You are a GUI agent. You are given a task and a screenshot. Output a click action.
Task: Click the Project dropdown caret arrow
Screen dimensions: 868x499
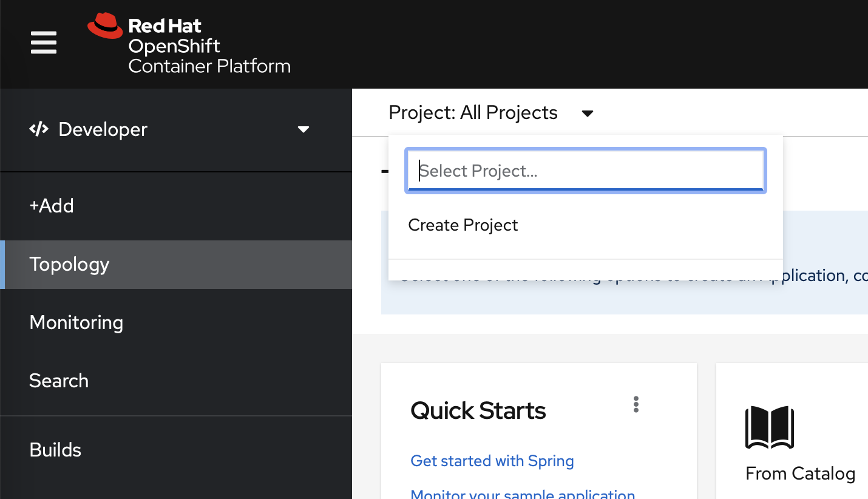(x=587, y=114)
